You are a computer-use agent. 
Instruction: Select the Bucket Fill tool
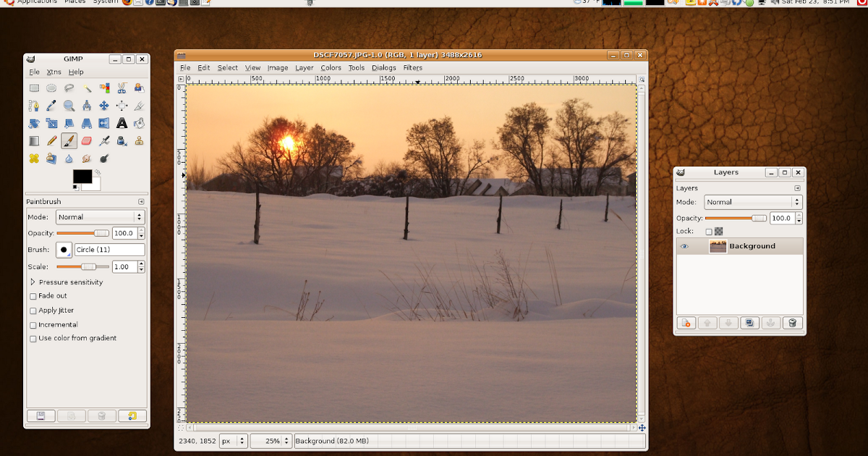point(137,123)
